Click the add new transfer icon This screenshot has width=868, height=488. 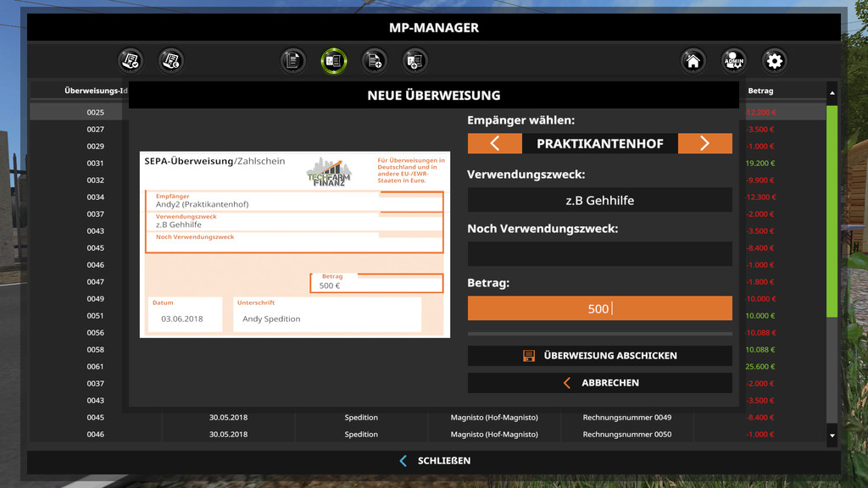tap(415, 60)
